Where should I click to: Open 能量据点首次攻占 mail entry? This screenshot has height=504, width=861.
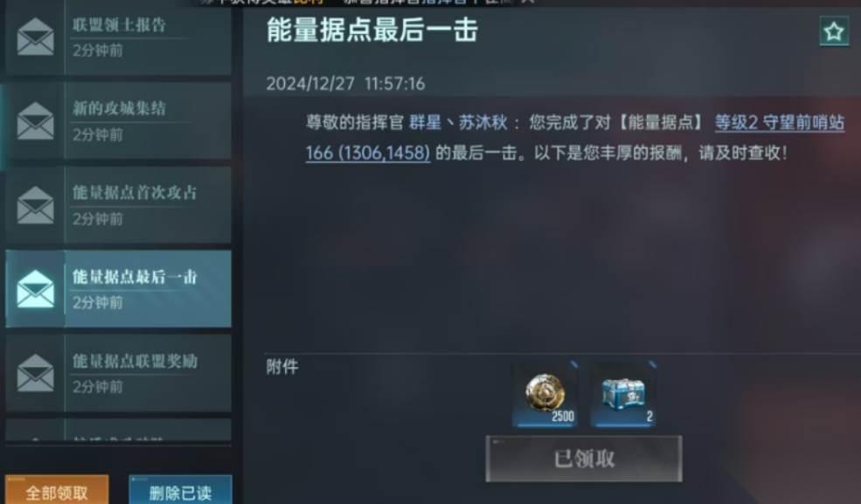118,205
